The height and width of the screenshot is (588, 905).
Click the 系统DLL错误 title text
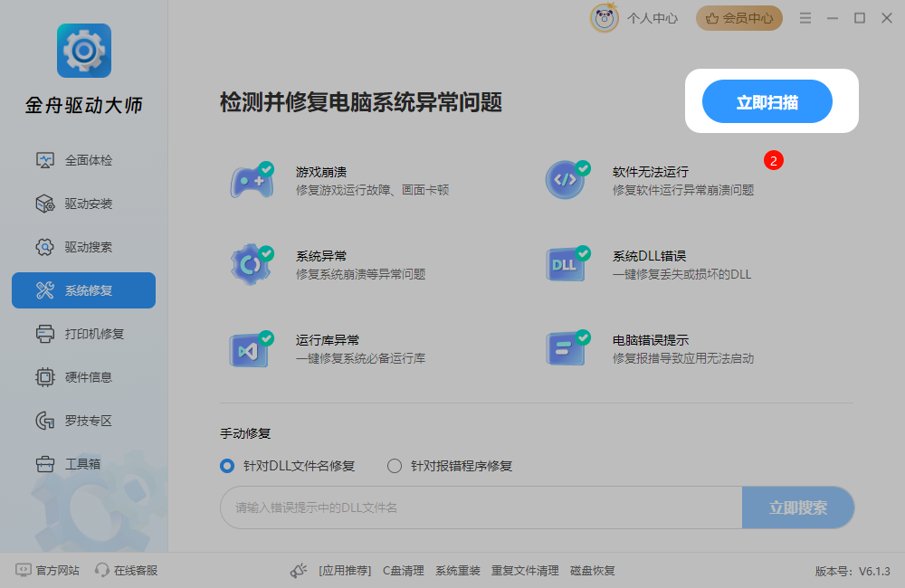tap(649, 256)
